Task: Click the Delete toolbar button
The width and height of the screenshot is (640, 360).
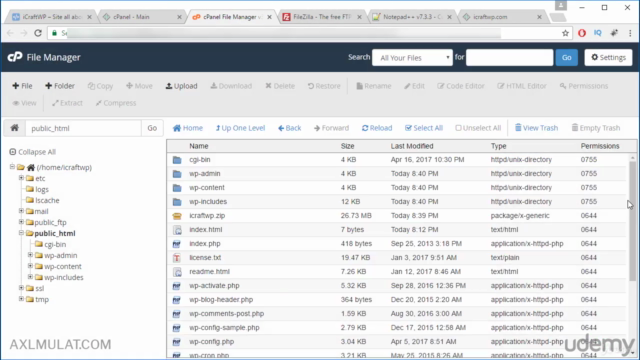Action: [280, 86]
